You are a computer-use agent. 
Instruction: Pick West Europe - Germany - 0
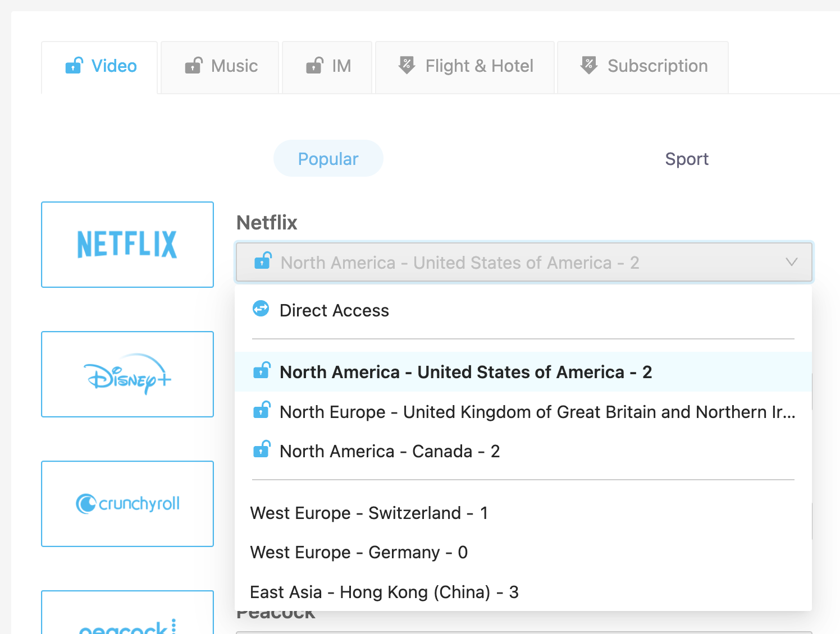[x=523, y=552]
